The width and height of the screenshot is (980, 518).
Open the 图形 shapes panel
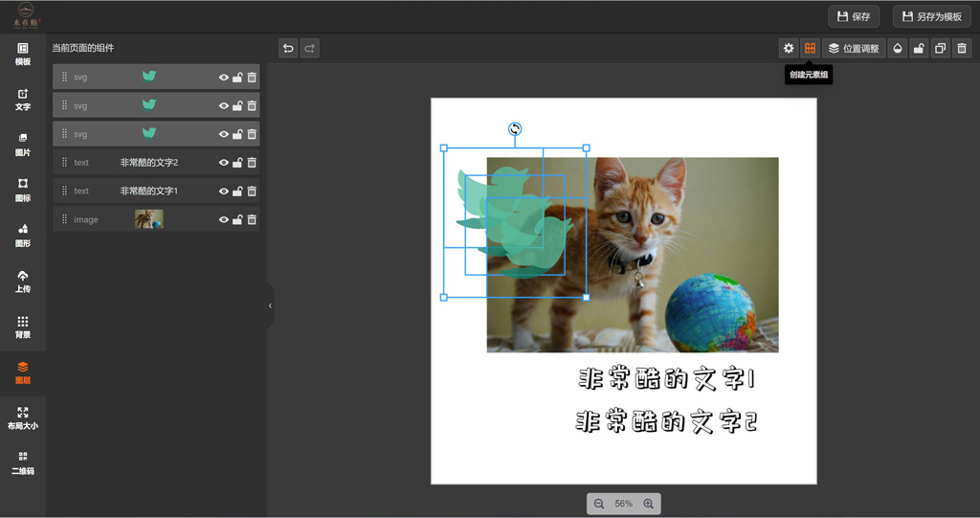pos(23,236)
